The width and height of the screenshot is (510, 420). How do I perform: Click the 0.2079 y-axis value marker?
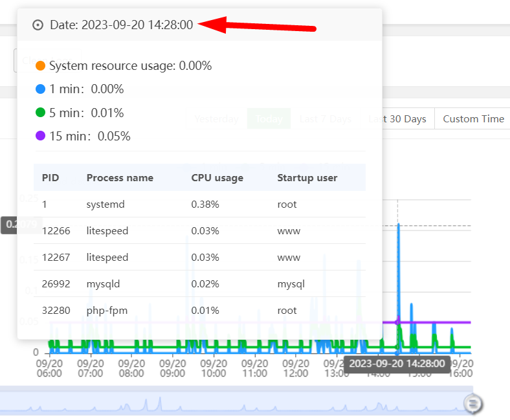click(x=21, y=224)
